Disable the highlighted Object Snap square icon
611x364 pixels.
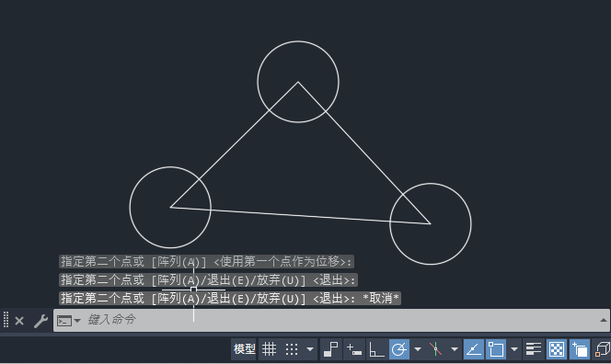496,348
